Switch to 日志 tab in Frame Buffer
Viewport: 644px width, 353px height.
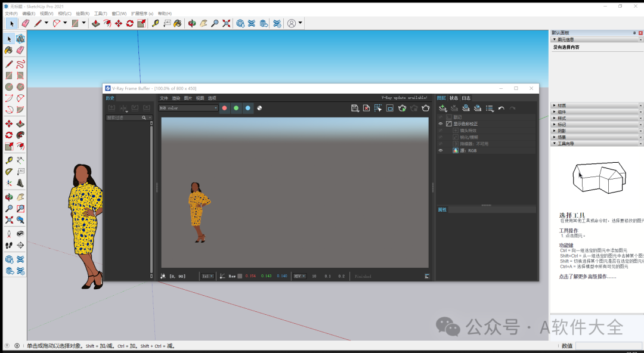(466, 98)
